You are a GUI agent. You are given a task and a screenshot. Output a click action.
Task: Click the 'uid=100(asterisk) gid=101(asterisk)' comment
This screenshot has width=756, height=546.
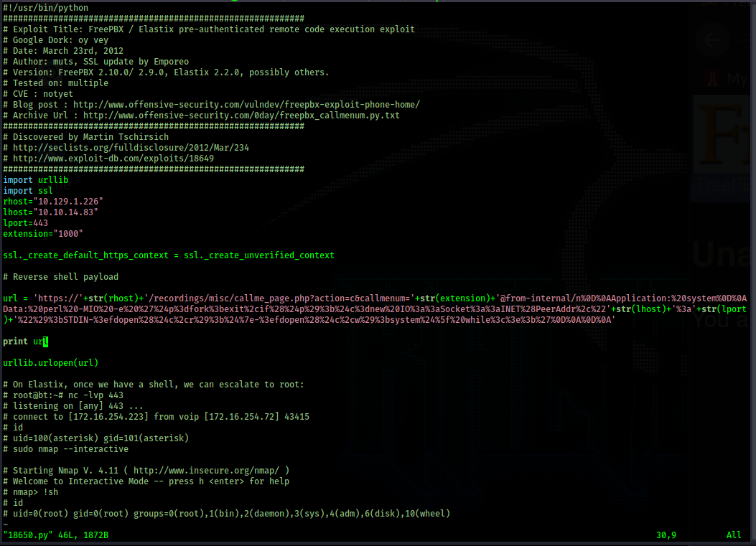click(96, 438)
